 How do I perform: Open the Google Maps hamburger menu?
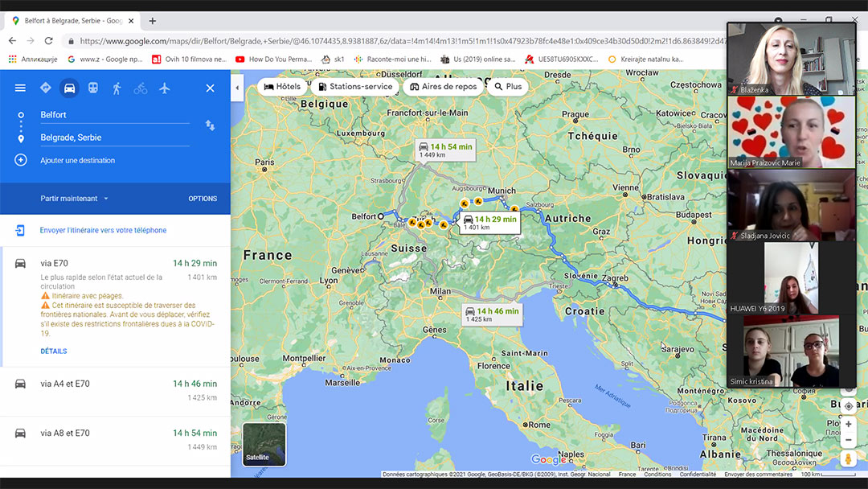[x=20, y=88]
